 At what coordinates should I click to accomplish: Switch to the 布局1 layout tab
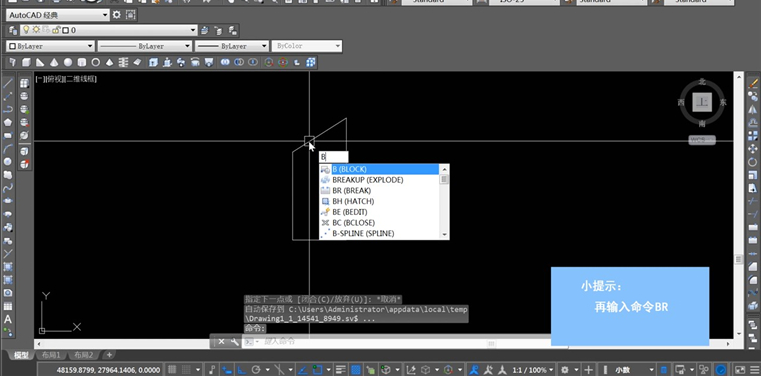tap(51, 355)
